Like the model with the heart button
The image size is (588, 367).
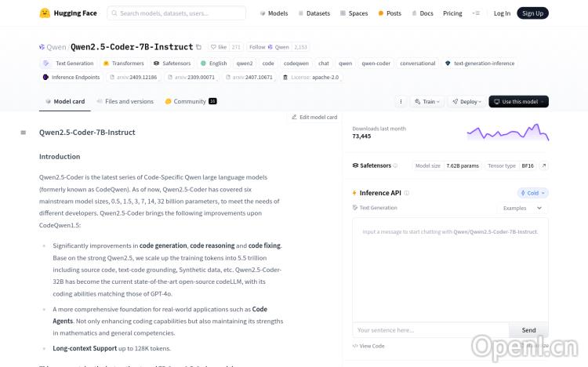(x=217, y=47)
